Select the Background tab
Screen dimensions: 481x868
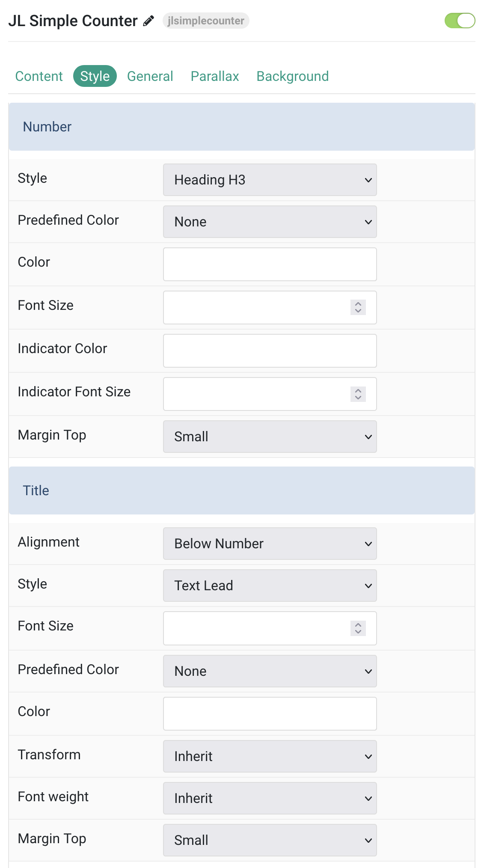(x=293, y=76)
